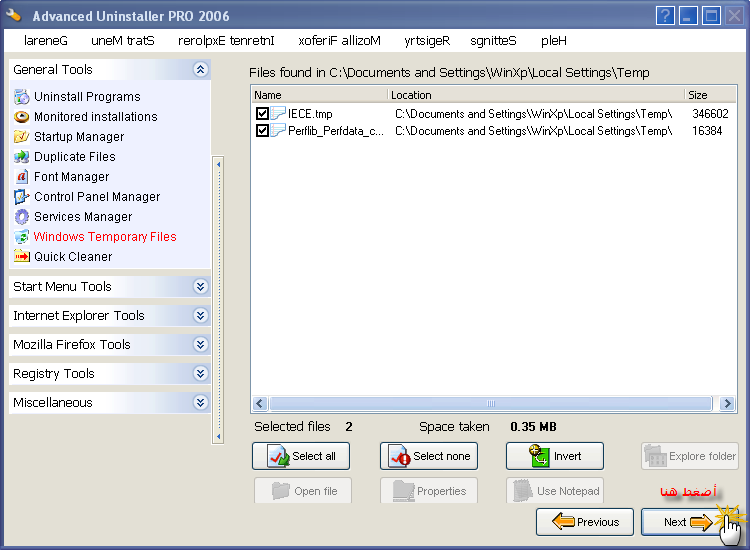Open Font Manager tool
This screenshot has width=750, height=550.
click(71, 177)
